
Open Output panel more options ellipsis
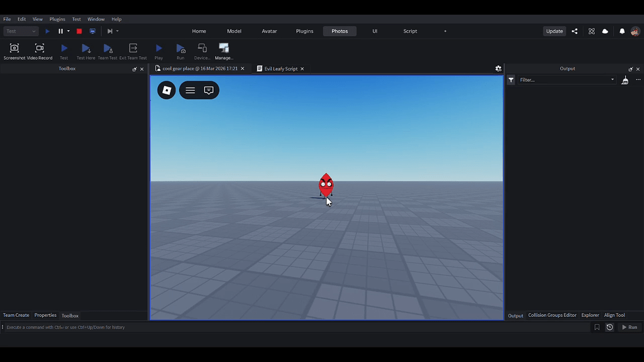(x=638, y=80)
